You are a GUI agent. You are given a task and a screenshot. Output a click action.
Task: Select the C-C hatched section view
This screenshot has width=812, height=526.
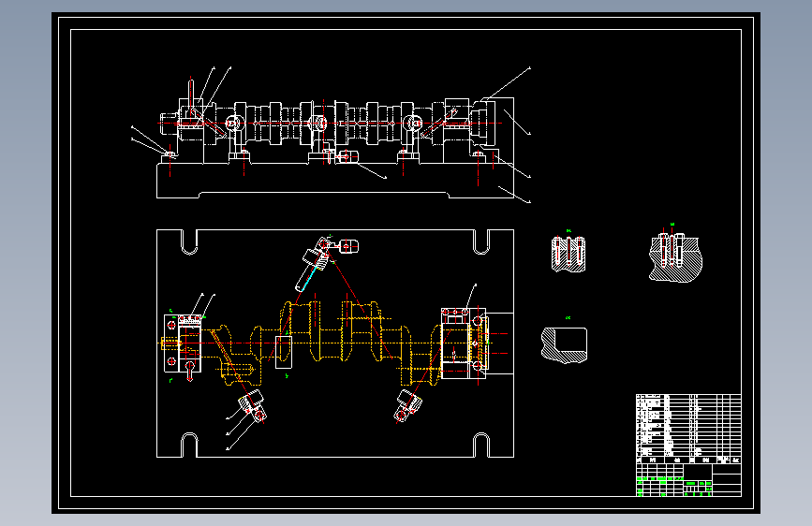[x=565, y=344]
